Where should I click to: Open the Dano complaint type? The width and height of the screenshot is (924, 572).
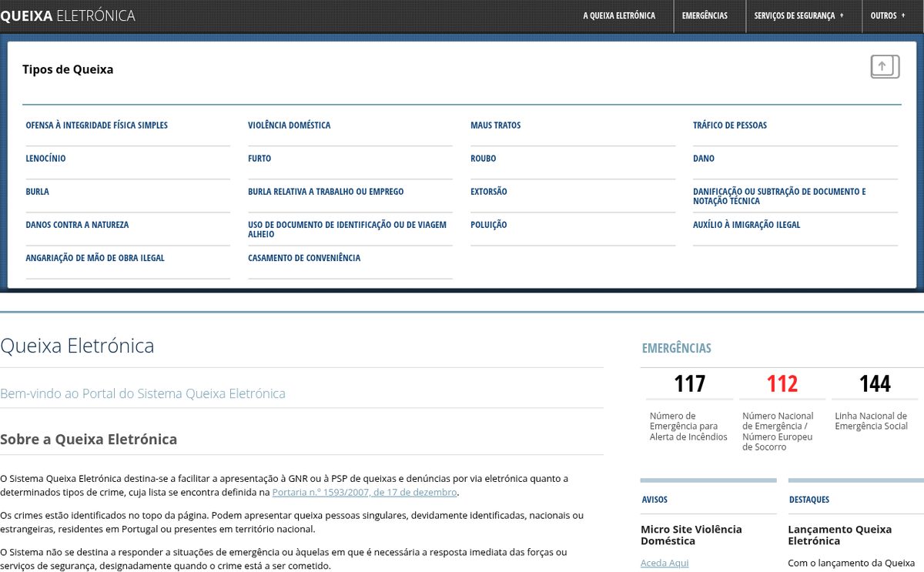click(704, 159)
